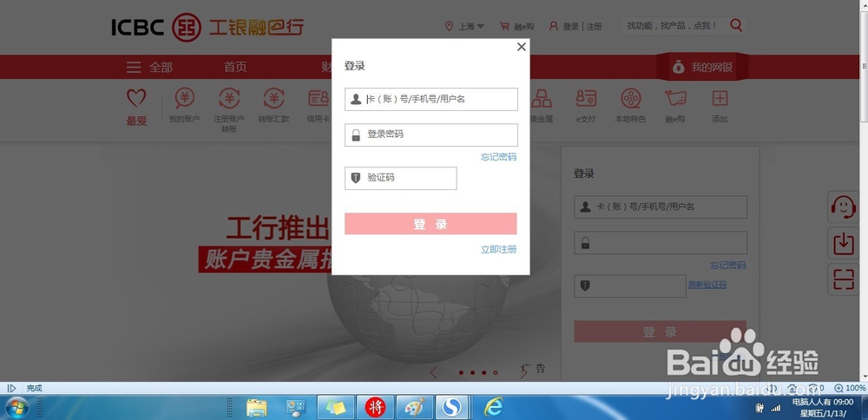This screenshot has height=420, width=868.
Task: Click the pink 登录 button in the popup
Action: [431, 224]
